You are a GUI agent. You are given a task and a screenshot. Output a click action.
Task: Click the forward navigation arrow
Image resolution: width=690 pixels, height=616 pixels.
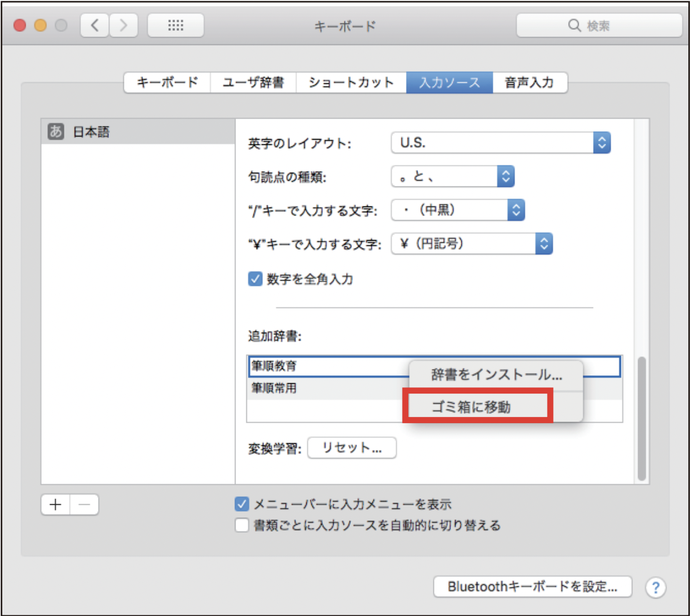[124, 25]
